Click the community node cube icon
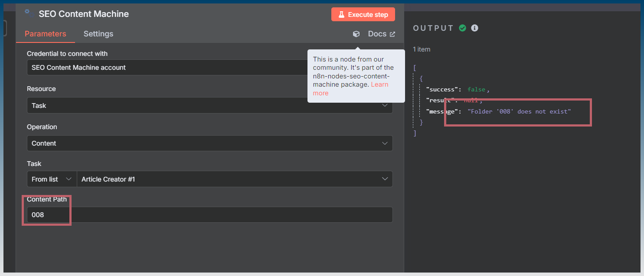The height and width of the screenshot is (276, 644). click(356, 34)
